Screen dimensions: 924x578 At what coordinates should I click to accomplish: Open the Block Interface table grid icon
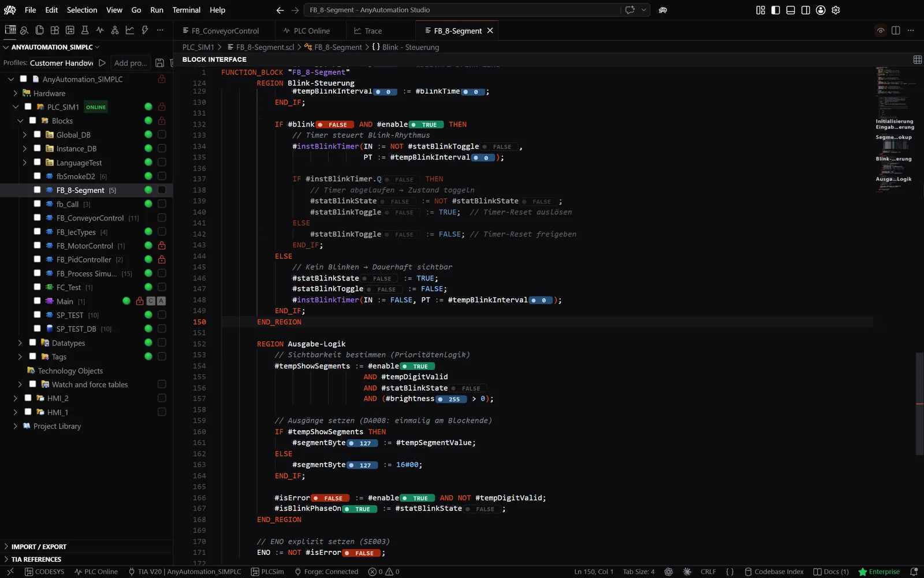918,60
